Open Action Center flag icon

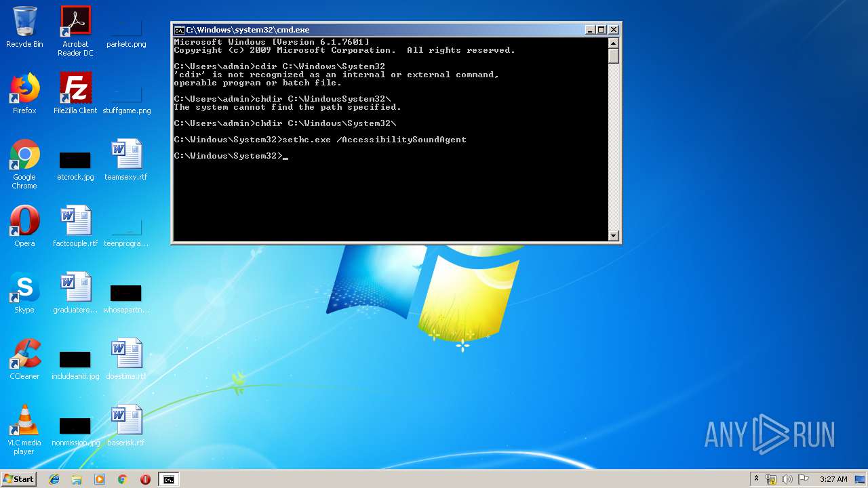pyautogui.click(x=804, y=479)
